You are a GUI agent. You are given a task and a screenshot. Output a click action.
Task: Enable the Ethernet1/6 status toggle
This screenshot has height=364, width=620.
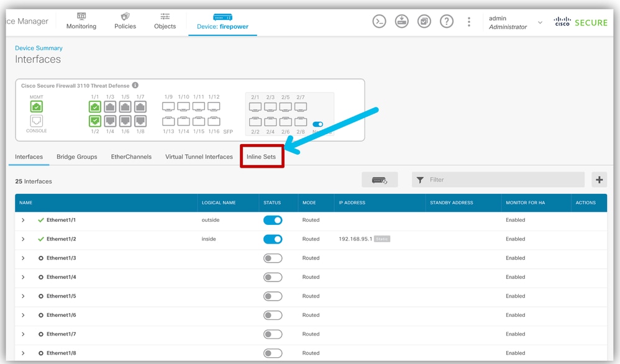pyautogui.click(x=273, y=315)
